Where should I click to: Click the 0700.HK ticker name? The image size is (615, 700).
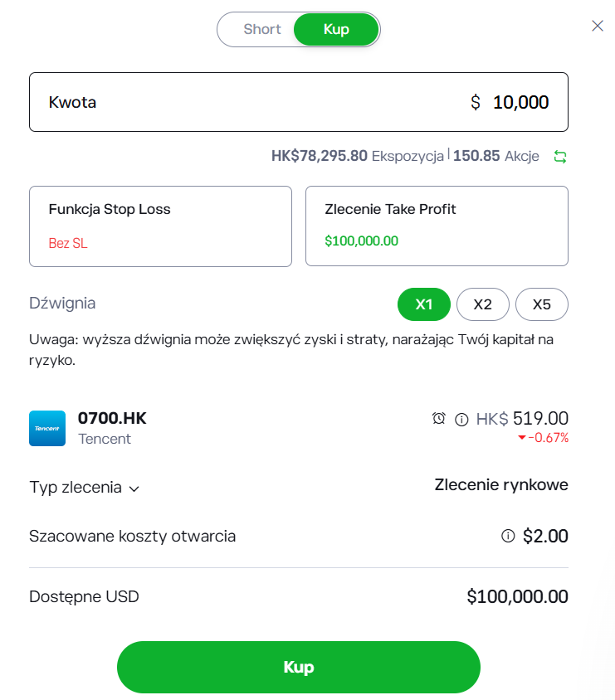[x=112, y=418]
